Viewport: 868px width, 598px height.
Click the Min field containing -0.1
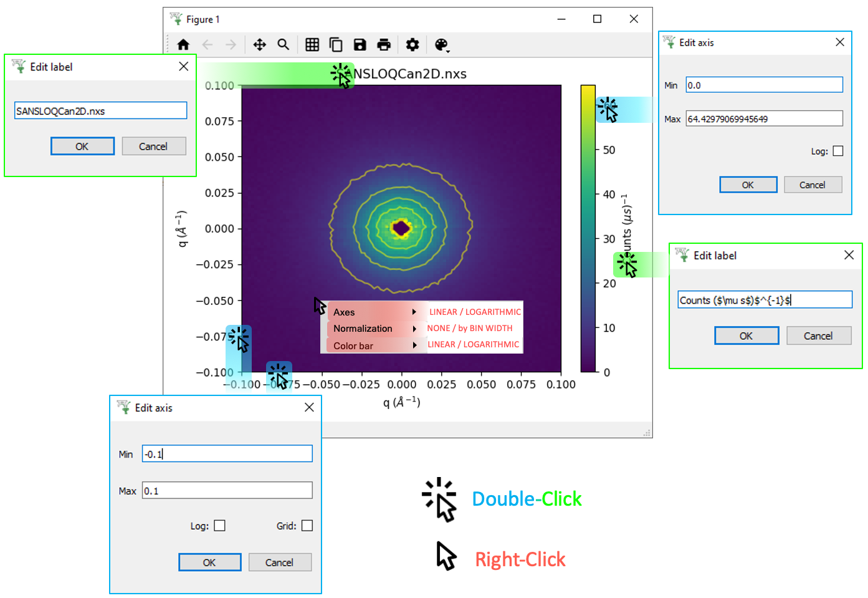227,454
